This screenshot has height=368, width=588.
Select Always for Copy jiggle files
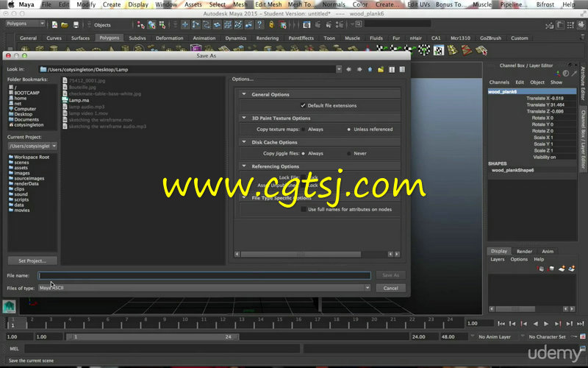coord(303,153)
